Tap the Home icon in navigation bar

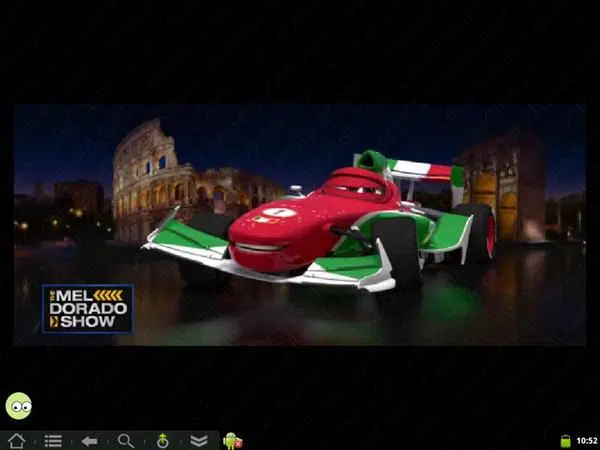coord(16,441)
